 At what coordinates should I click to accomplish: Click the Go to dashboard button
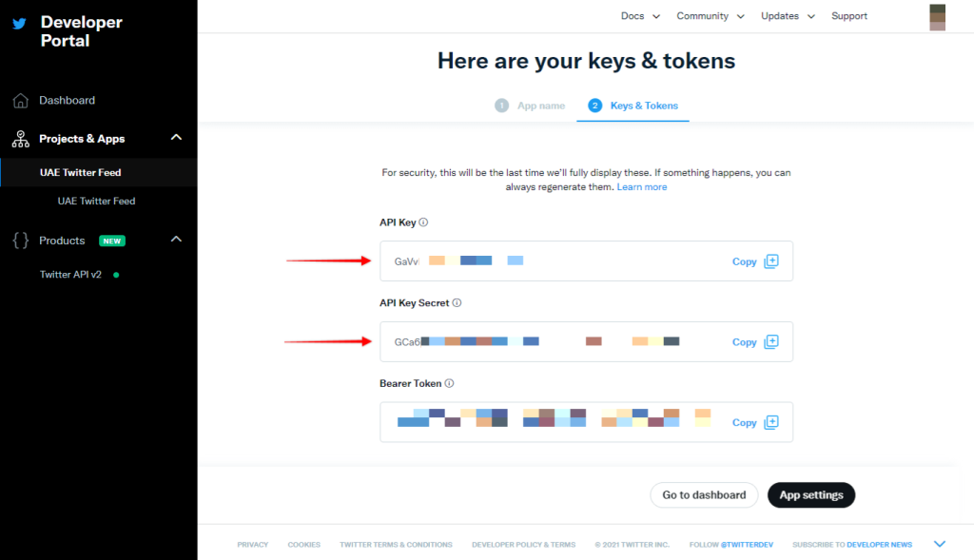click(704, 494)
